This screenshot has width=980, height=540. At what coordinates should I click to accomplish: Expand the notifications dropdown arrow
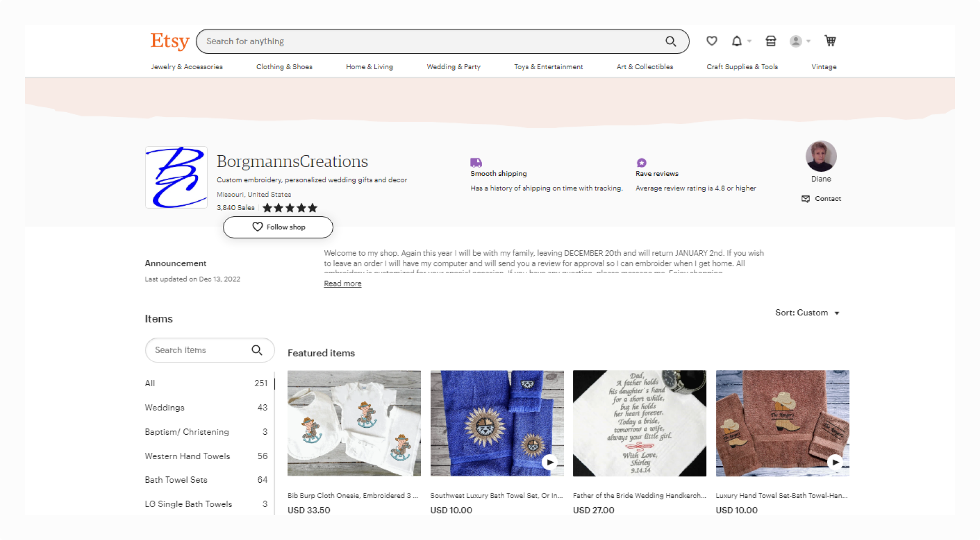[749, 42]
